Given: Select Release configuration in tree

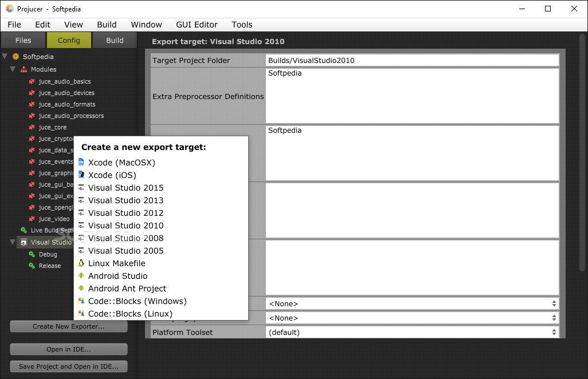Looking at the screenshot, I should tap(50, 266).
